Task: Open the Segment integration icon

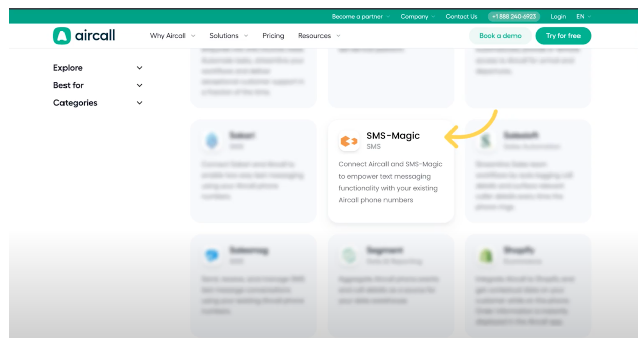Action: pyautogui.click(x=349, y=255)
